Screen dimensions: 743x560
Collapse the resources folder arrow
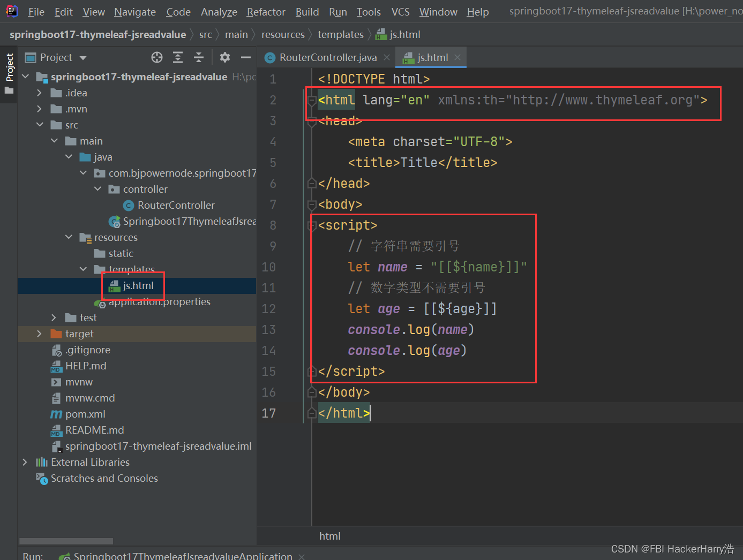click(69, 237)
